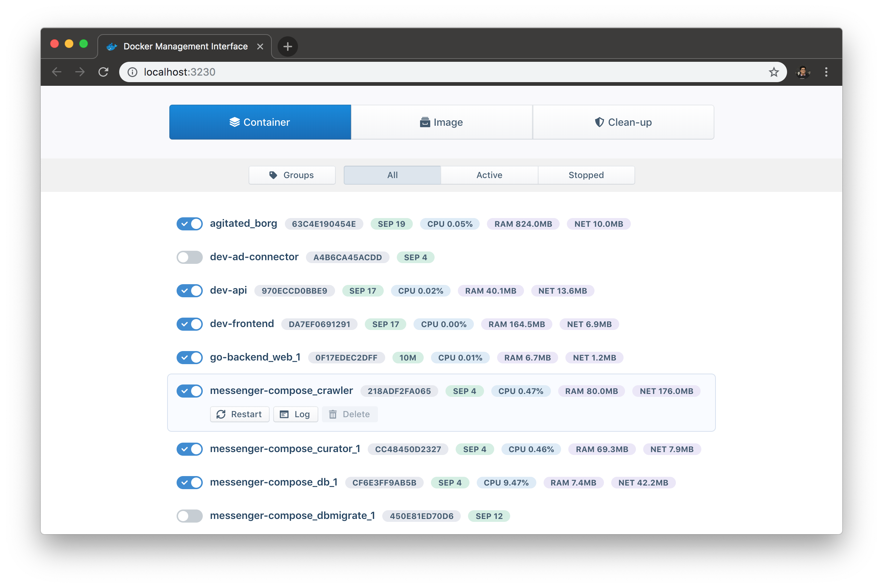Collapse the messenger-compose_crawler row
883x588 pixels.
coord(281,391)
